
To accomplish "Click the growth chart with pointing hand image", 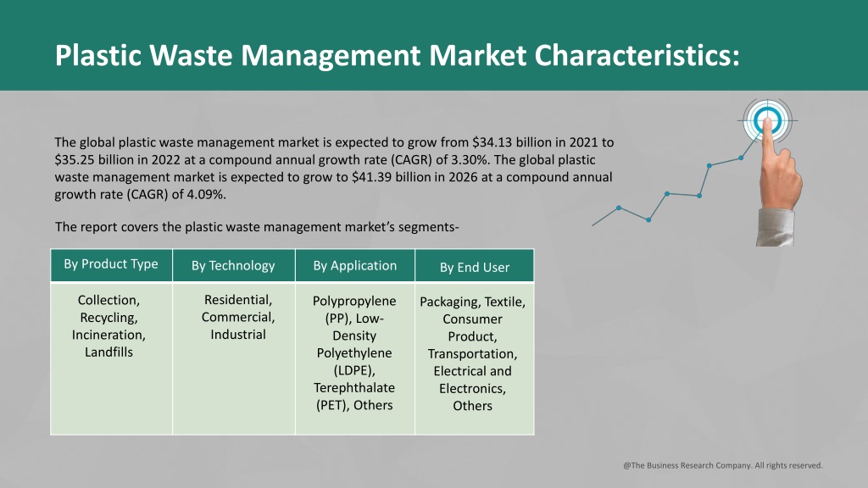I will pos(698,172).
